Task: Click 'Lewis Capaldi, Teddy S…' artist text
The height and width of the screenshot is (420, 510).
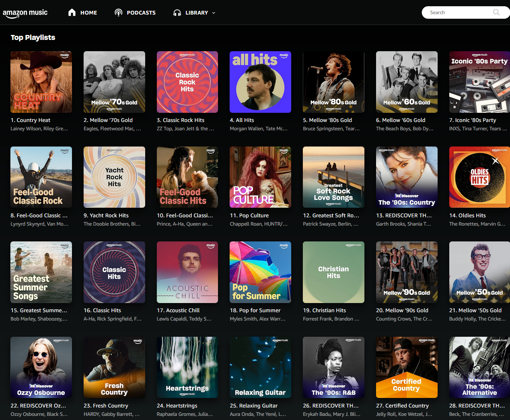Action: [184, 319]
